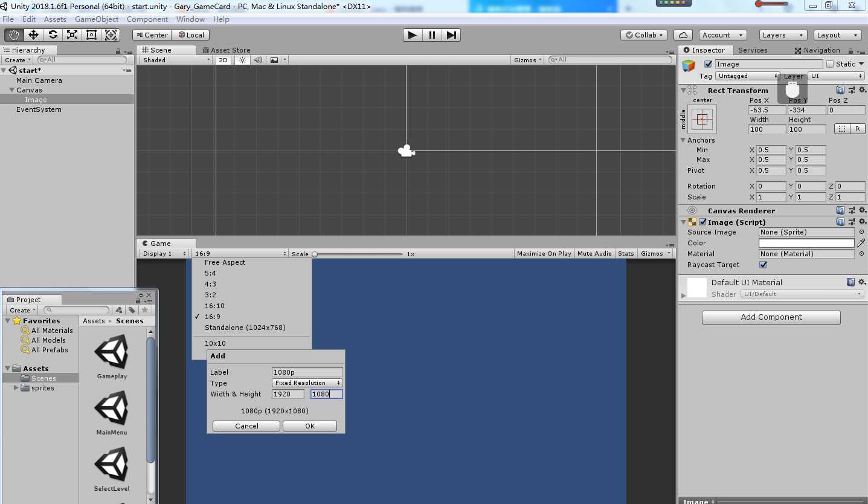Open the Shaded draw mode dropdown
The height and width of the screenshot is (504, 868).
coord(176,60)
